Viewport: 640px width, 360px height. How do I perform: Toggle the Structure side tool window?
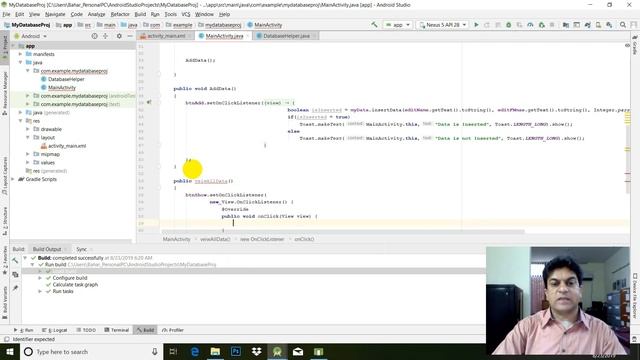tap(4, 221)
